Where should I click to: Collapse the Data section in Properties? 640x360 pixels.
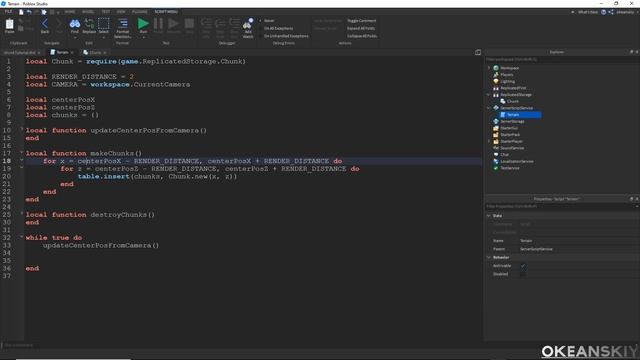(x=489, y=216)
